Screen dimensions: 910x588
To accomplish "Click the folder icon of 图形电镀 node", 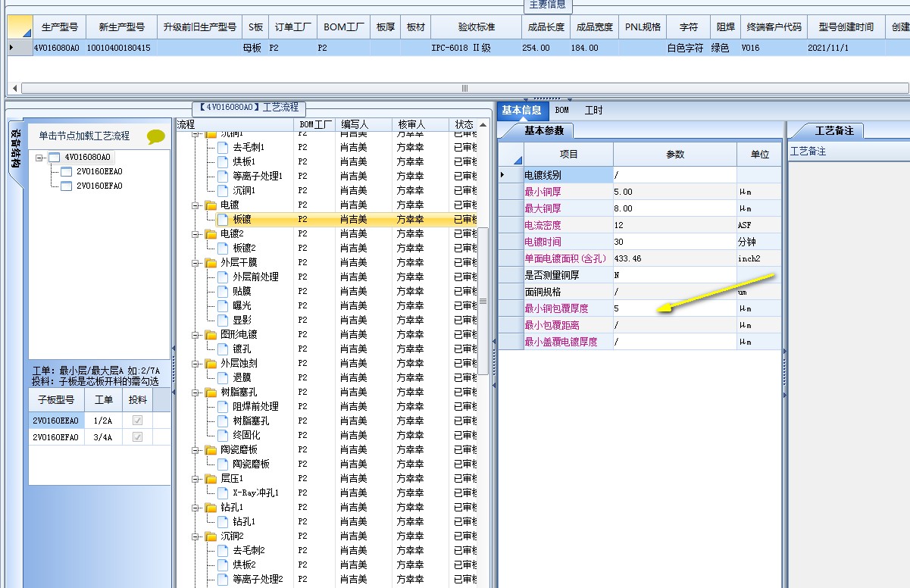I will (211, 335).
